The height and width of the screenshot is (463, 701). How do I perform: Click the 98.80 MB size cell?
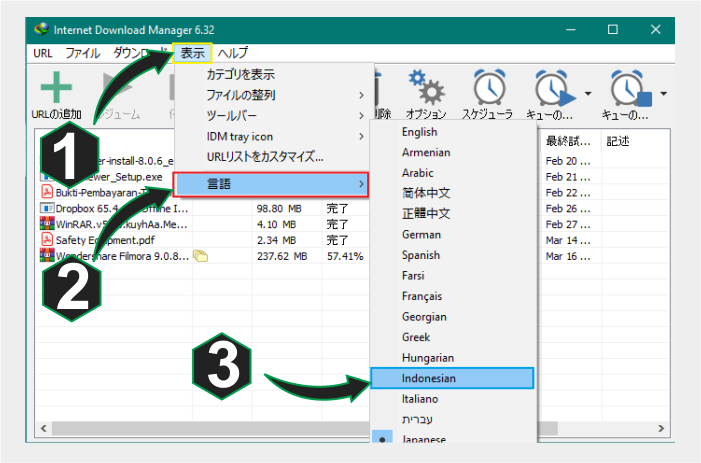[279, 209]
